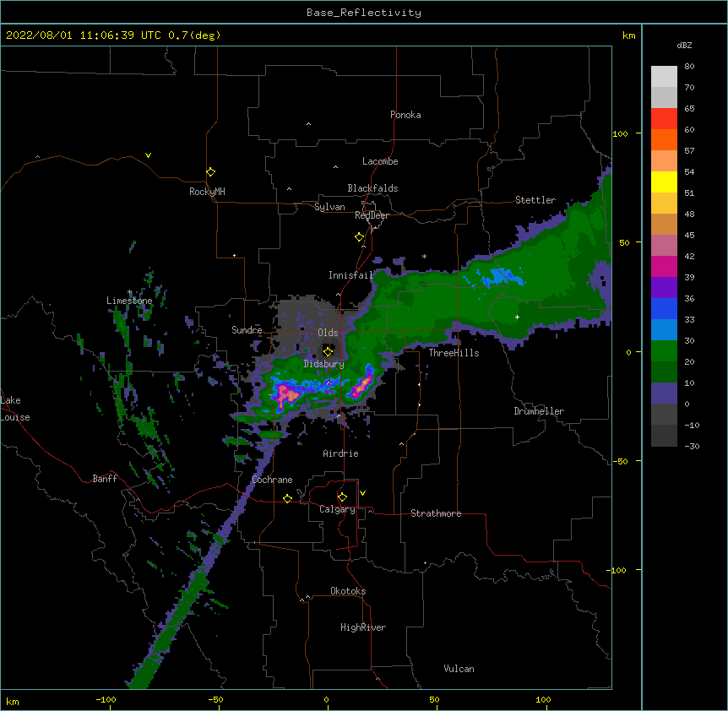Click the Okotoks label

(348, 591)
